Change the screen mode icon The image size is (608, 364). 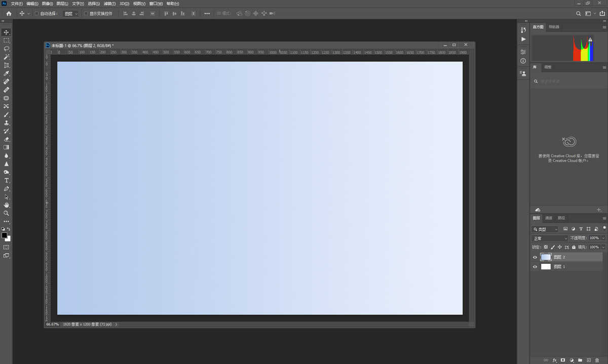[x=7, y=256]
